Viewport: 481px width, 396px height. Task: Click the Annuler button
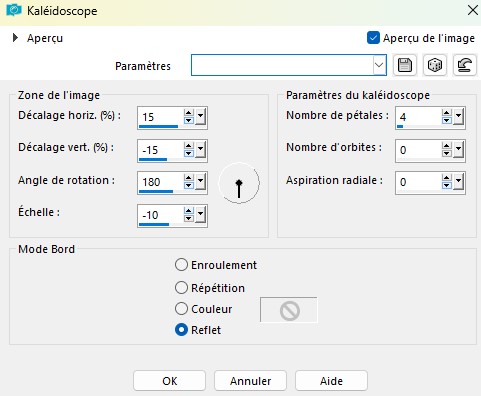(x=250, y=381)
